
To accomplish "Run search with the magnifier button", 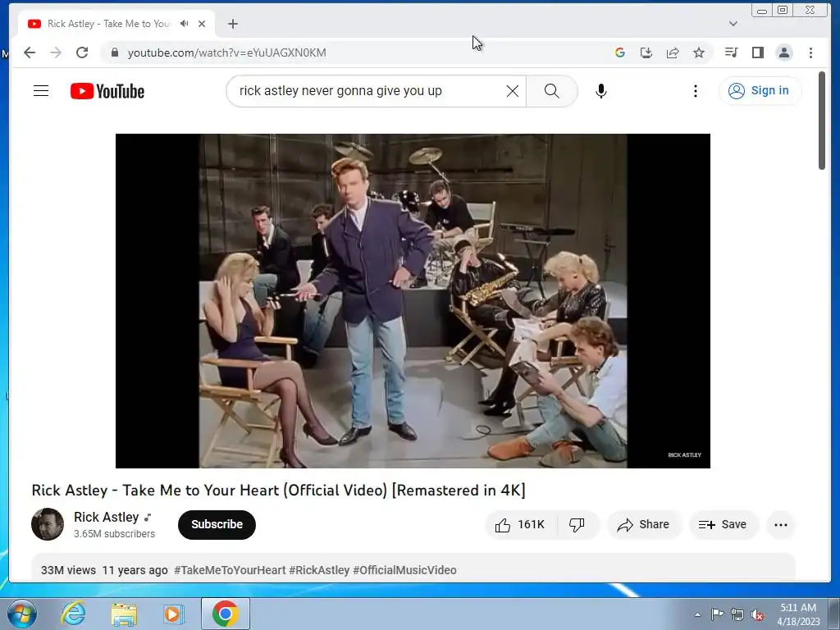I will (x=552, y=91).
